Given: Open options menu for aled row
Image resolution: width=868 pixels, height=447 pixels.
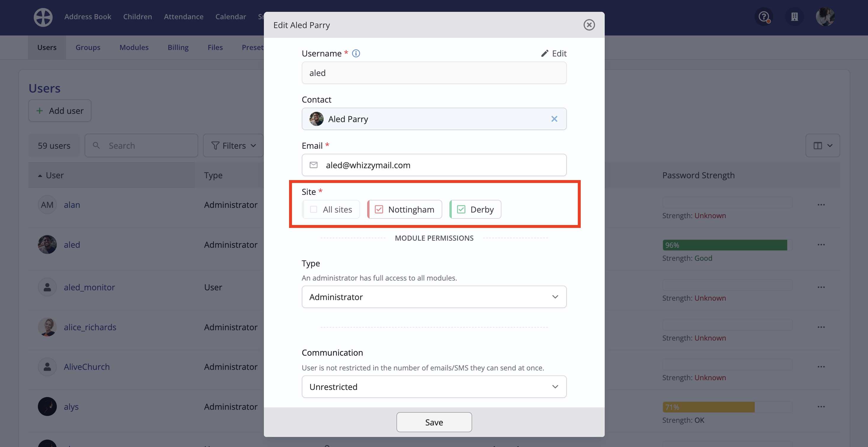Looking at the screenshot, I should click(x=821, y=245).
